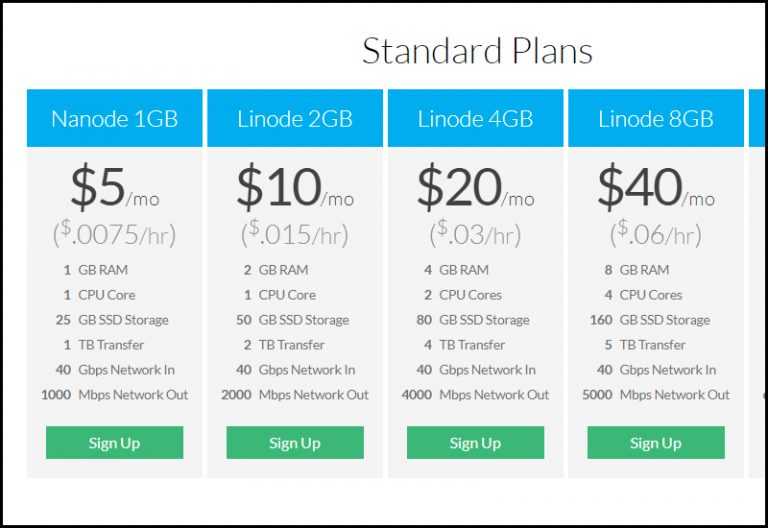The image size is (768, 528).
Task: Click the $5/mo price
Action: tap(115, 187)
